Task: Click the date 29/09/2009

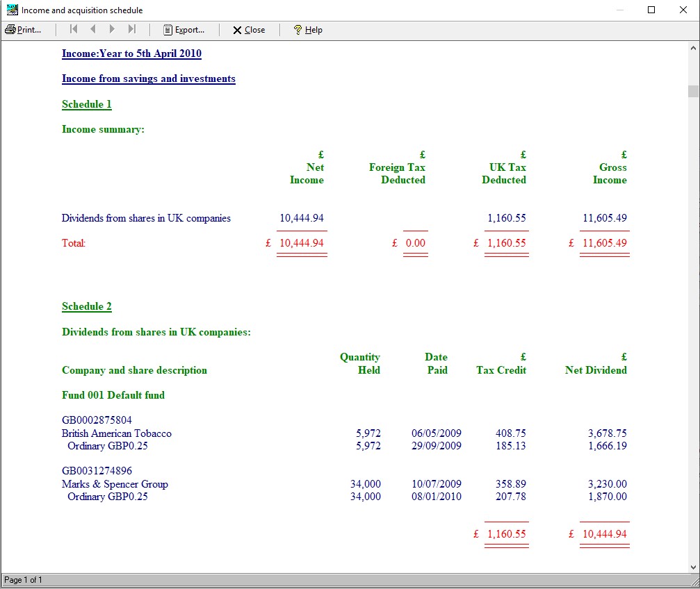Action: 436,446
